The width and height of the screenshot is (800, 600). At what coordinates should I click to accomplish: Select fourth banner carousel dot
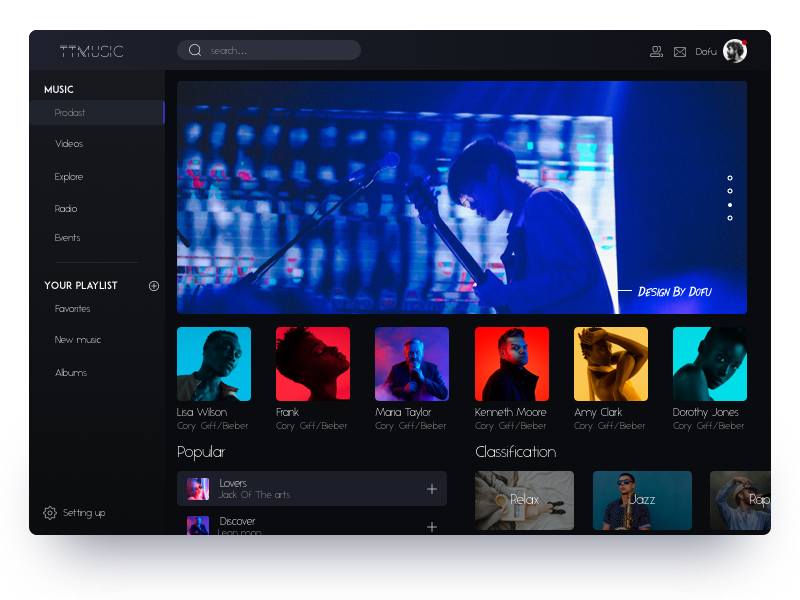coord(730,218)
